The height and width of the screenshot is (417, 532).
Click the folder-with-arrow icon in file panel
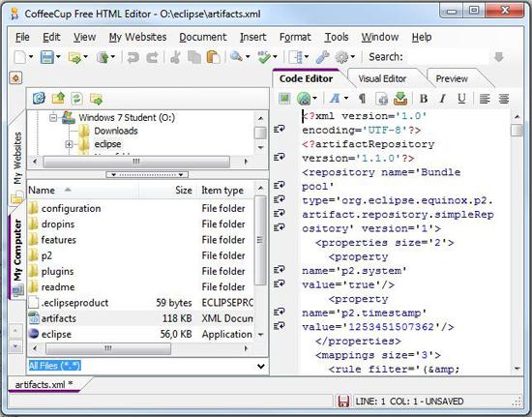[x=96, y=99]
